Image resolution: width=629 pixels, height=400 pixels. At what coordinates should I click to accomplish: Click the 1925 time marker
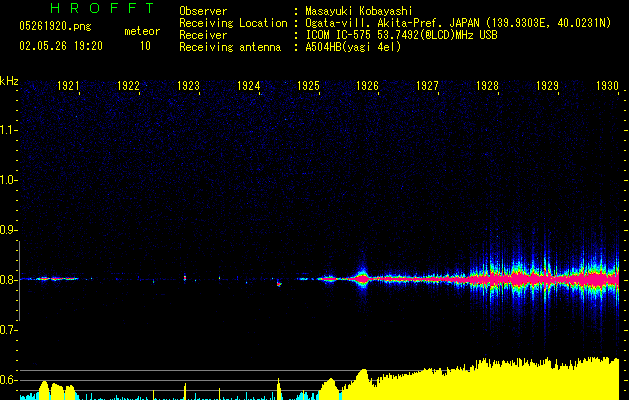tap(308, 86)
